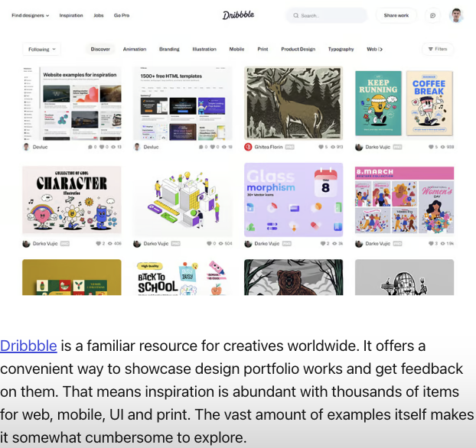Select the Mobile category tab
The image size is (476, 448).
click(x=236, y=49)
